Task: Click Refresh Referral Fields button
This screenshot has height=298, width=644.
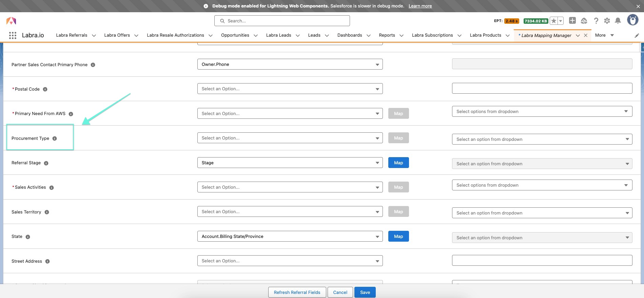Action: (x=297, y=292)
